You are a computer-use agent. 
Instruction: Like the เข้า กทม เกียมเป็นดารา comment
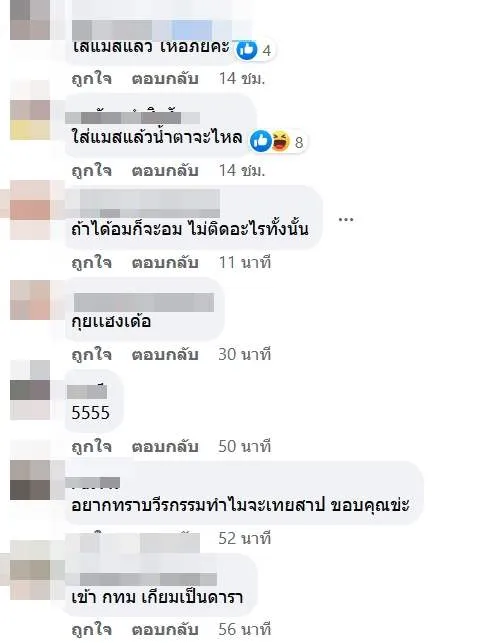click(91, 629)
